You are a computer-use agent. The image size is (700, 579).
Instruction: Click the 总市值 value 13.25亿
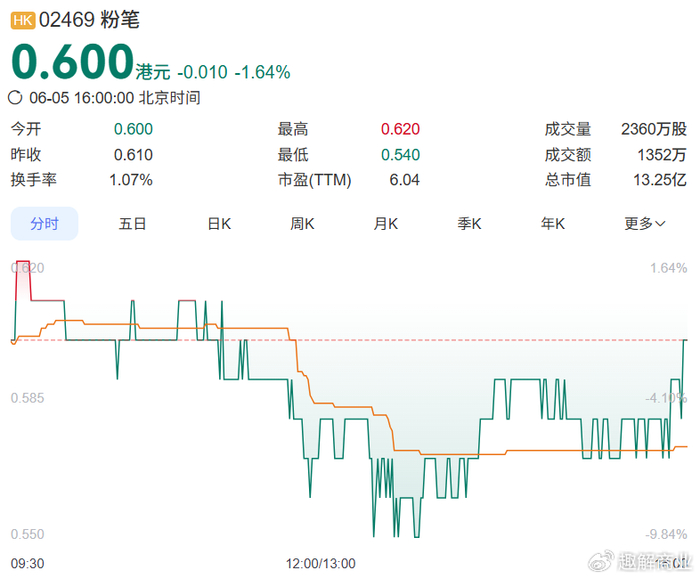(x=660, y=180)
